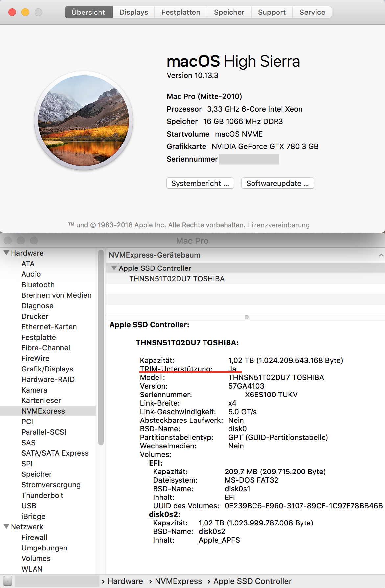Minimize the About This Mac window

[x=25, y=12]
